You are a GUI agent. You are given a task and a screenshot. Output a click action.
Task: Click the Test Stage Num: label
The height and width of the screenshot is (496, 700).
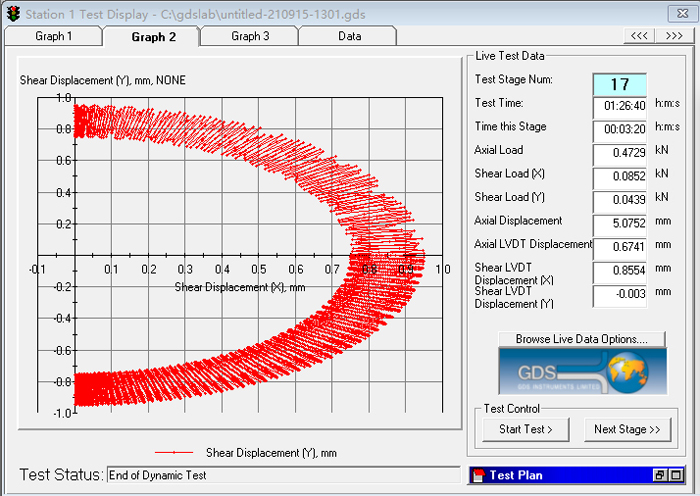coord(513,79)
